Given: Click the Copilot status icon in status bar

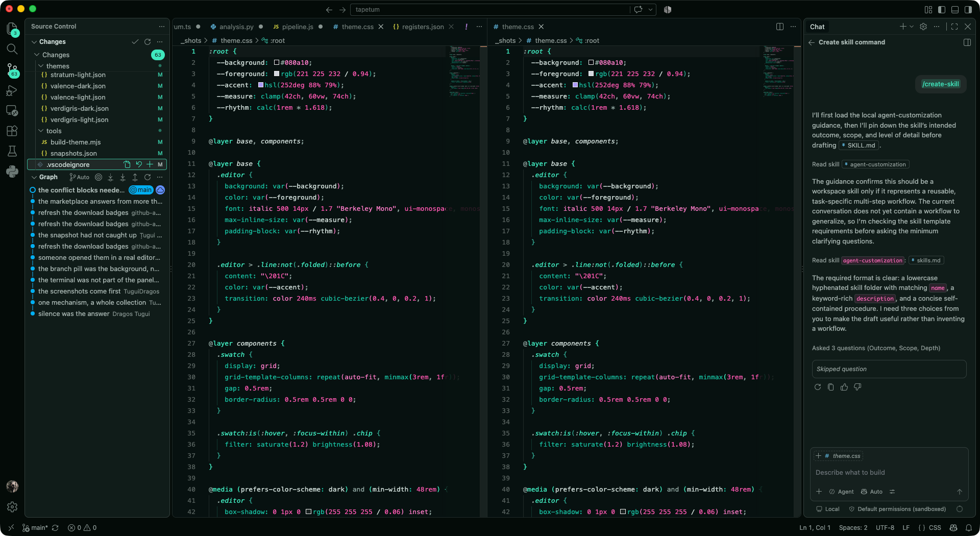Looking at the screenshot, I should (953, 528).
